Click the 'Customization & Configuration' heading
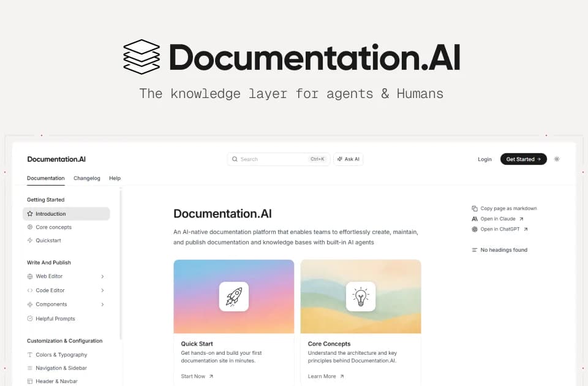Screen dimensions: 588x386 tap(64, 341)
